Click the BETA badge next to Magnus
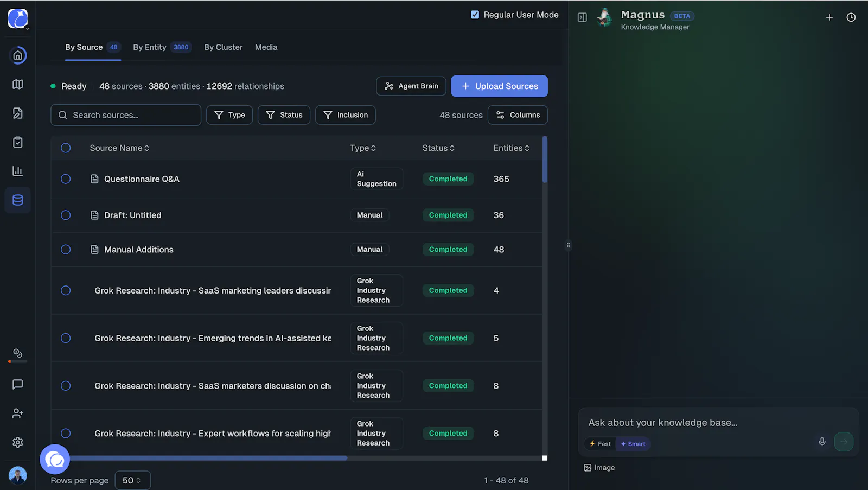This screenshot has height=490, width=868. point(682,16)
